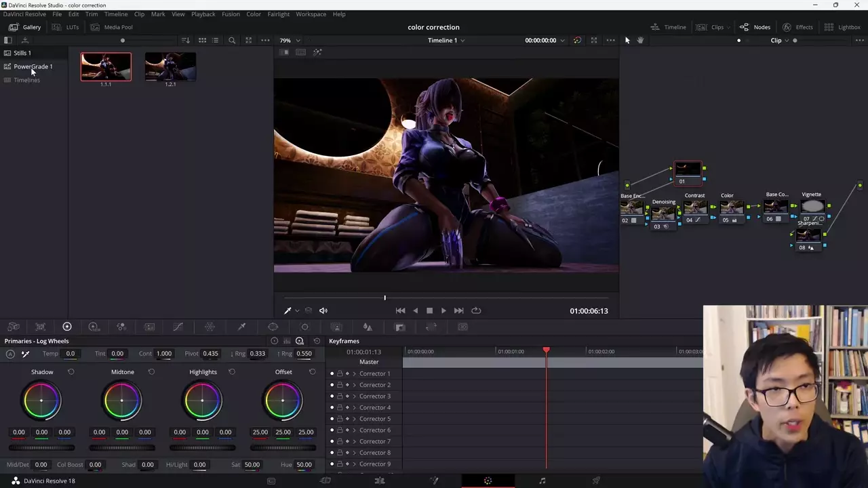
Task: Open the Fairlight menu
Action: click(278, 14)
